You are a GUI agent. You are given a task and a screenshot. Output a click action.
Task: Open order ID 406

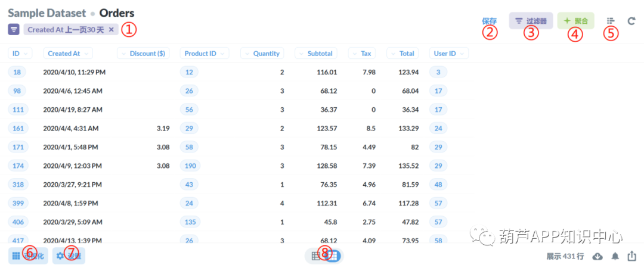point(18,222)
